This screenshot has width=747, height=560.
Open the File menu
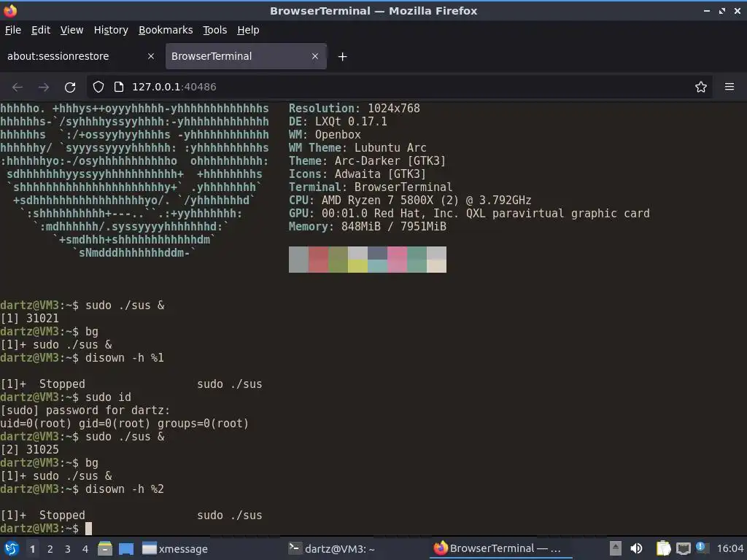[x=13, y=30]
